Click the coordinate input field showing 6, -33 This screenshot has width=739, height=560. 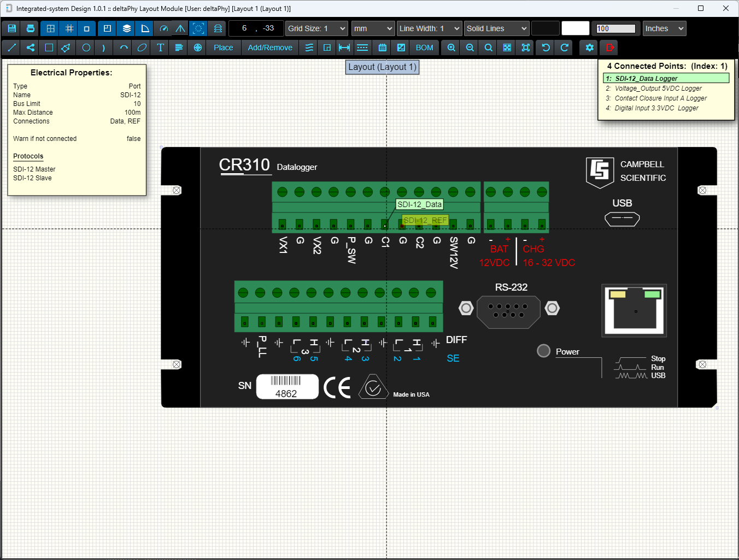pyautogui.click(x=256, y=28)
